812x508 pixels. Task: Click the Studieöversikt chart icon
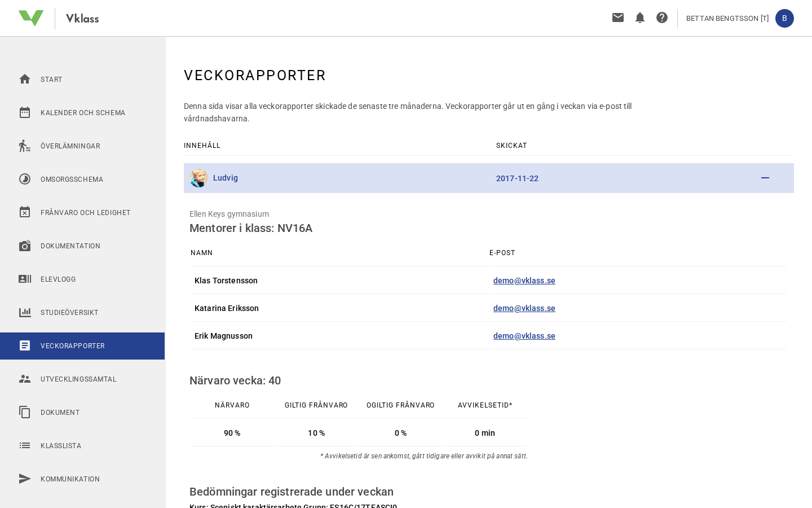[x=25, y=312]
